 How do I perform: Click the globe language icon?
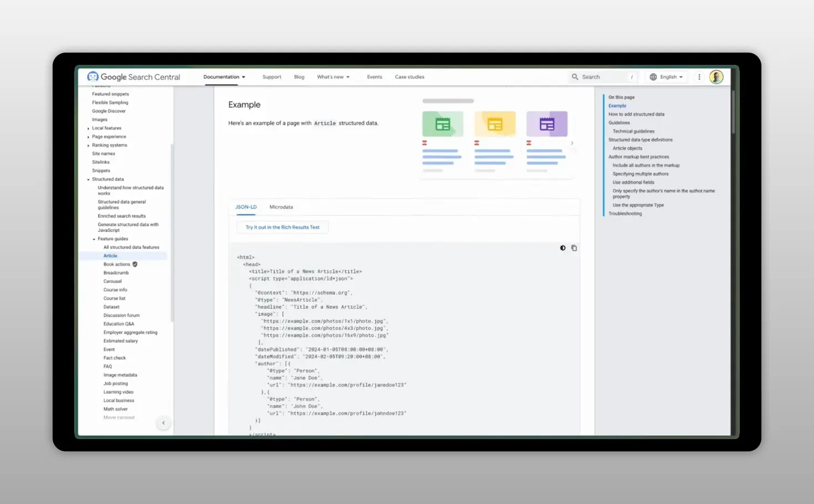653,77
